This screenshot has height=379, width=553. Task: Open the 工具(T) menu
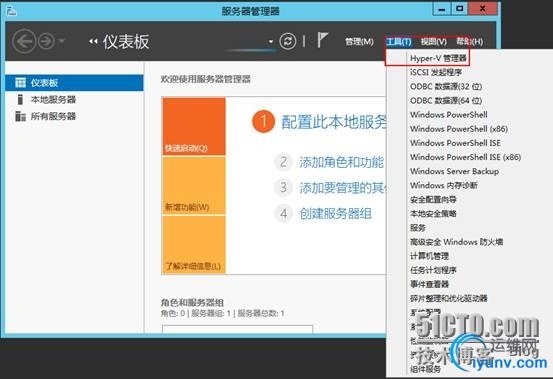(x=399, y=42)
